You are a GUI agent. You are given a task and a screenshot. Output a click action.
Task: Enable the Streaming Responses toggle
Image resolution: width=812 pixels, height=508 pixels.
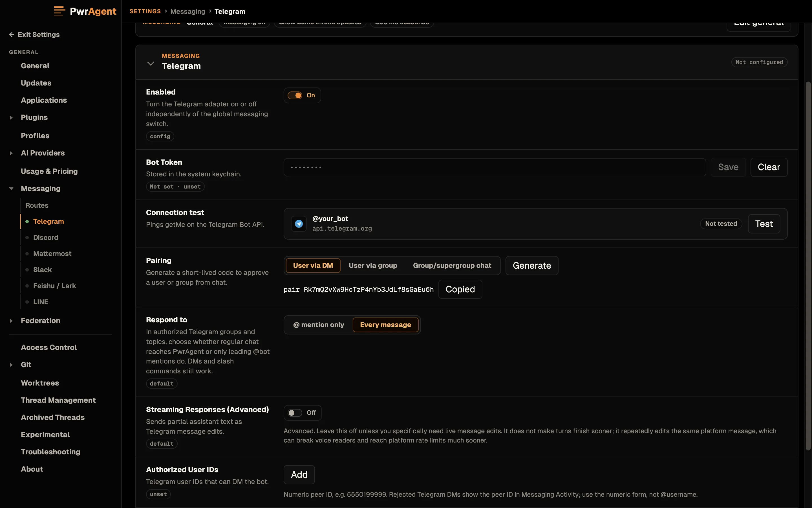point(295,413)
